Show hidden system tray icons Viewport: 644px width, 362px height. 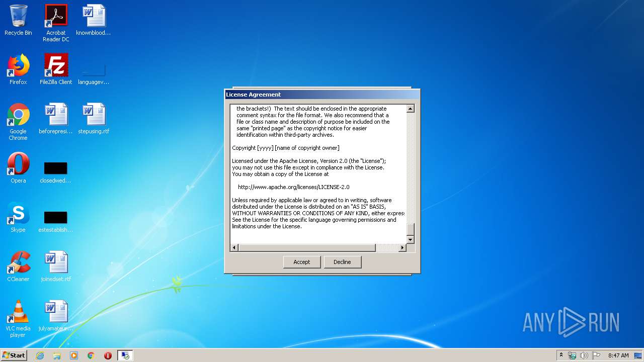click(x=561, y=355)
